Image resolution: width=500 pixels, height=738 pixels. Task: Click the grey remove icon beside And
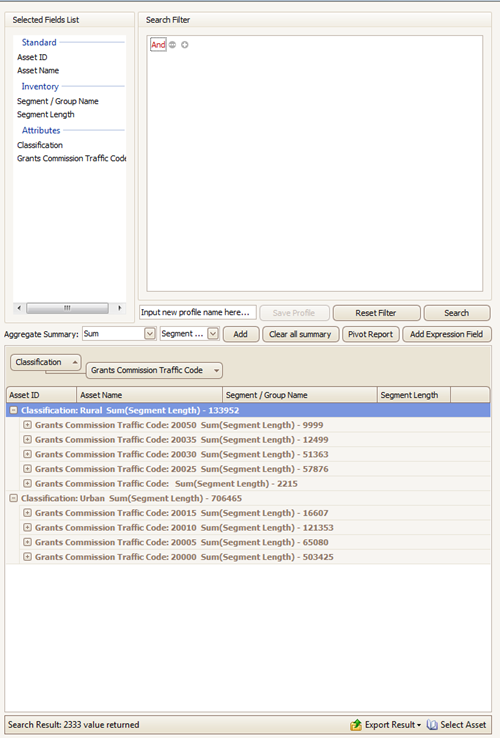tap(172, 45)
